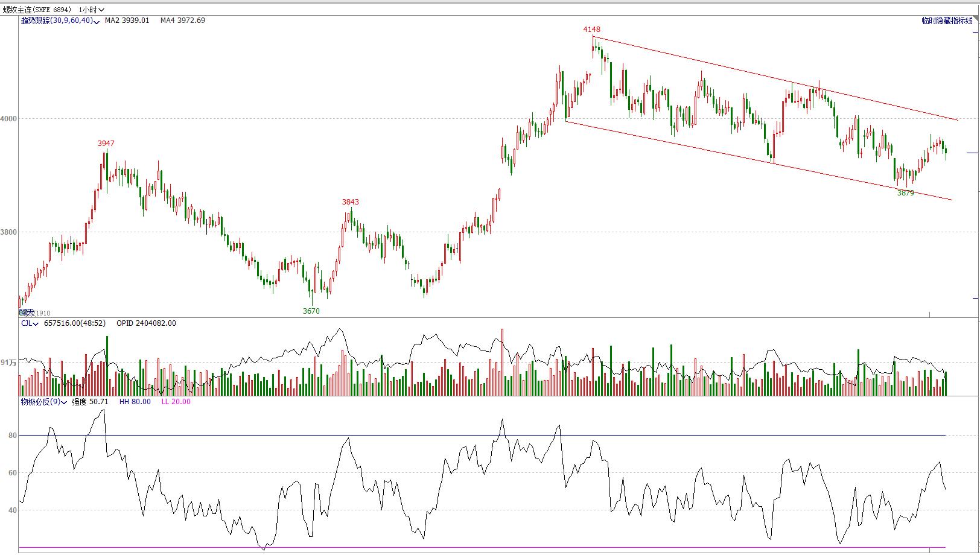Image resolution: width=980 pixels, height=555 pixels.
Task: Click the HH 80.00 threshold label
Action: pos(135,402)
